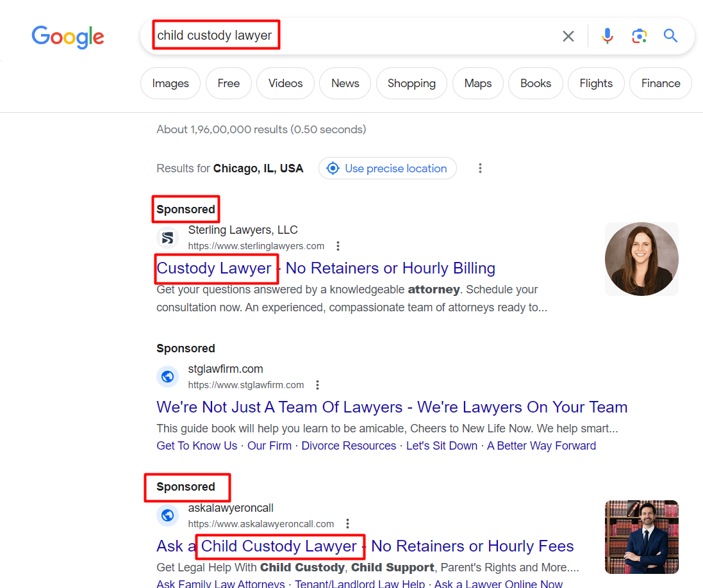Click the Chicago, IL, USA location text
Screen dimensions: 703x588
tap(258, 168)
